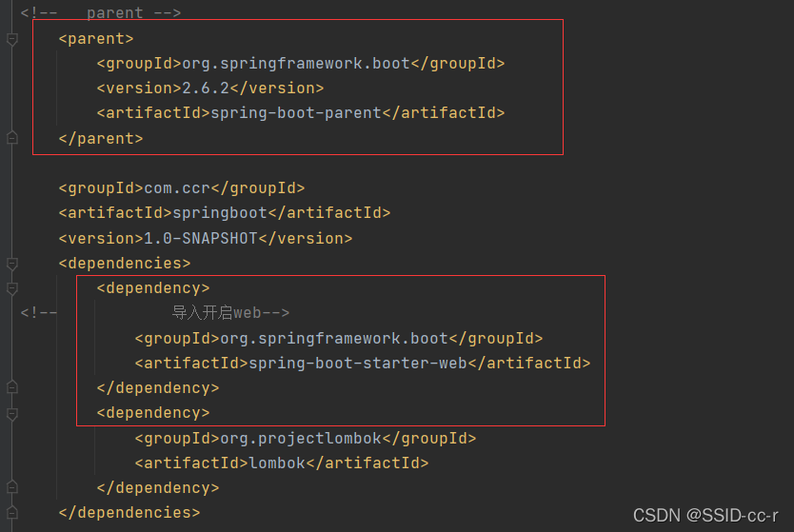
Task: Click the lombok artifactId value
Action: coord(277,463)
